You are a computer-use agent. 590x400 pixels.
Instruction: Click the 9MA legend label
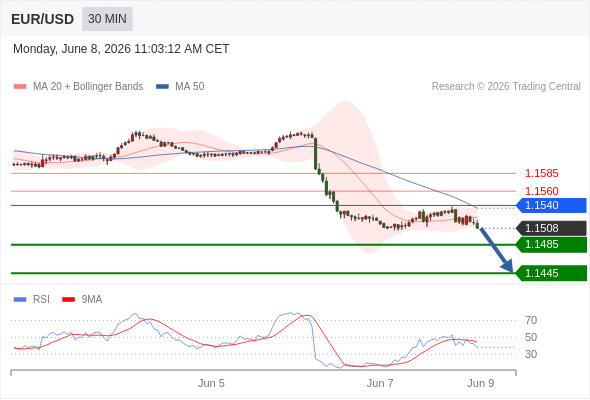click(92, 300)
